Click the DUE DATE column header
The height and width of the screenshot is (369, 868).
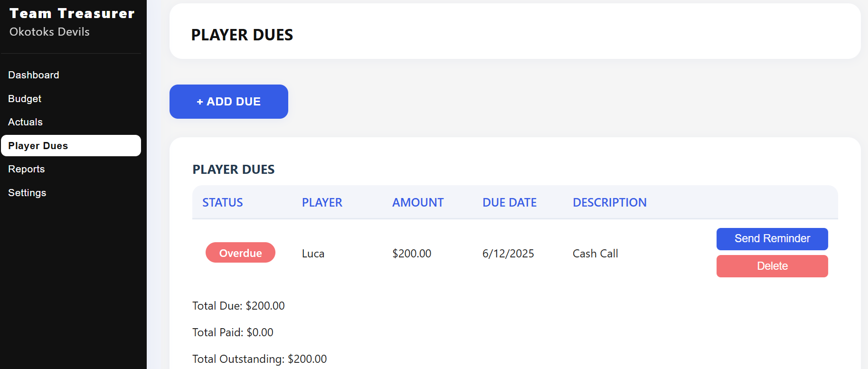coord(509,202)
